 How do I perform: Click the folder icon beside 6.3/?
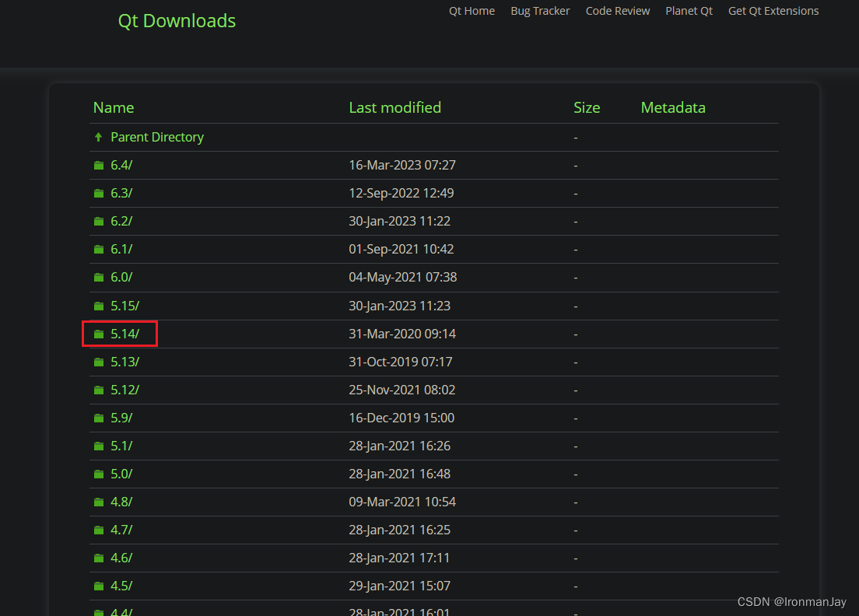pos(99,194)
